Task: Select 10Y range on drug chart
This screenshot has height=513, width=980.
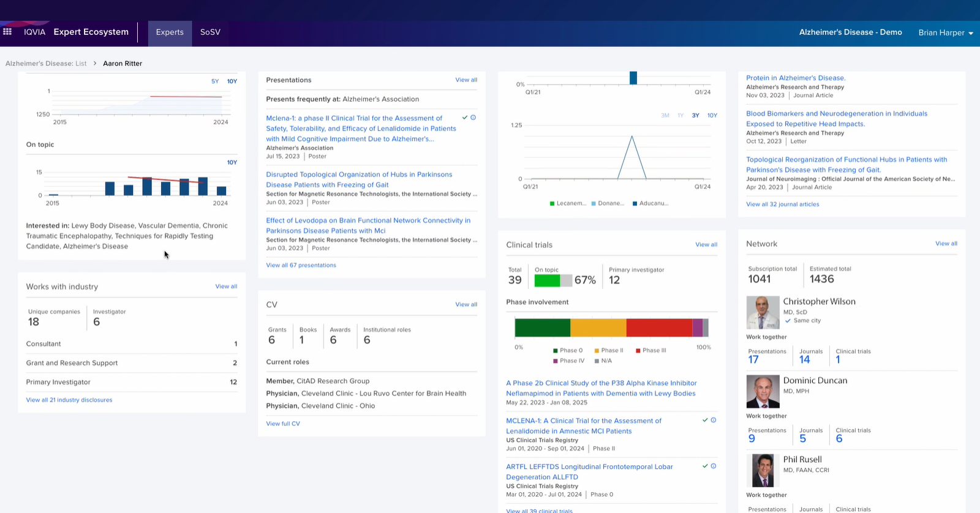Action: click(x=712, y=115)
